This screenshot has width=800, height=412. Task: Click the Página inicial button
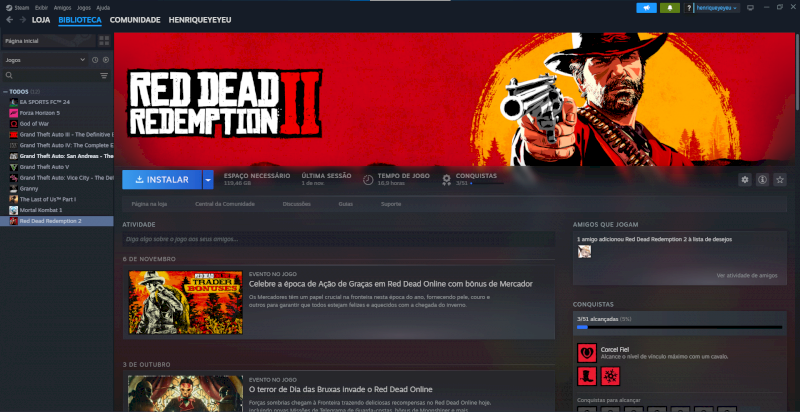tap(48, 41)
